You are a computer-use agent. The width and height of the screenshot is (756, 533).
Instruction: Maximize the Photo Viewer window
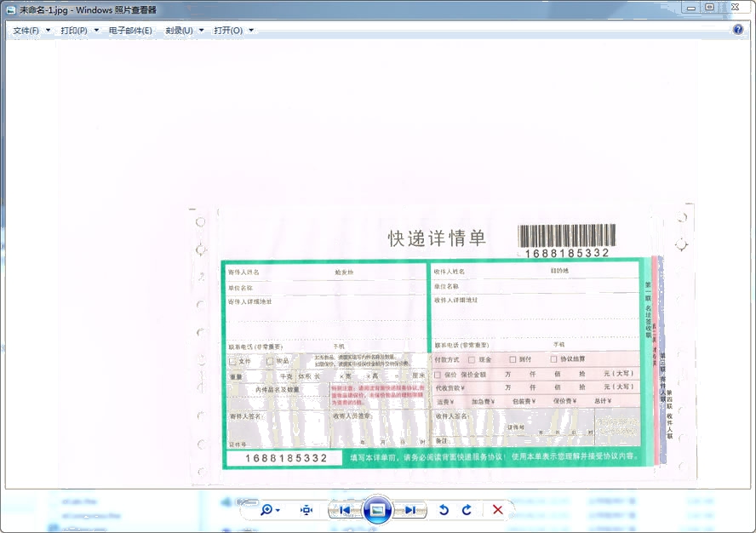(x=709, y=8)
